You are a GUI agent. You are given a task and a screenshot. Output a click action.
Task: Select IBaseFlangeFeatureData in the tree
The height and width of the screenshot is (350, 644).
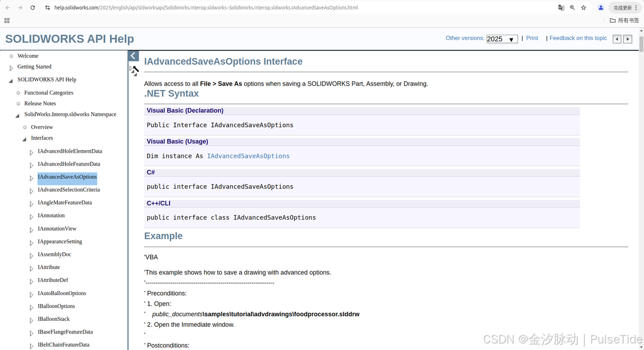65,332
